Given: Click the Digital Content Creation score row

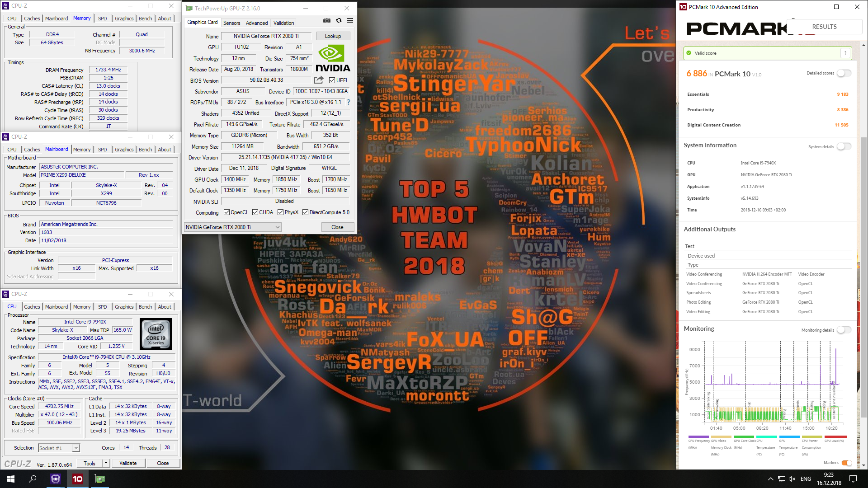Looking at the screenshot, I should (x=768, y=125).
